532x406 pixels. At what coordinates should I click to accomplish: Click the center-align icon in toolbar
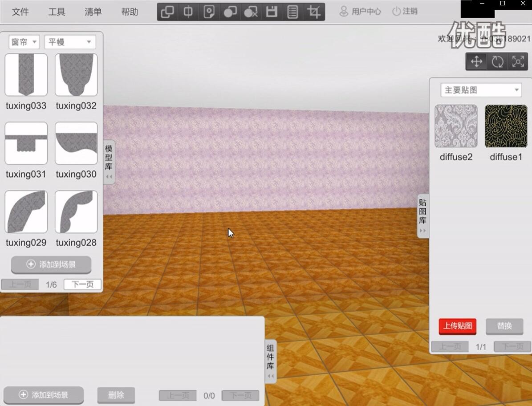[188, 12]
